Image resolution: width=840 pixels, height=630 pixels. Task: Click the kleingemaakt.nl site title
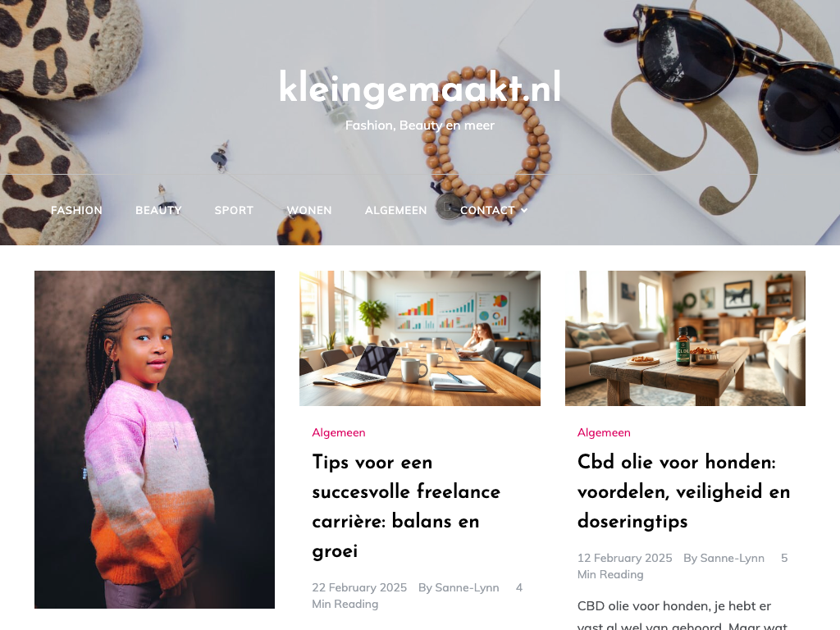420,87
